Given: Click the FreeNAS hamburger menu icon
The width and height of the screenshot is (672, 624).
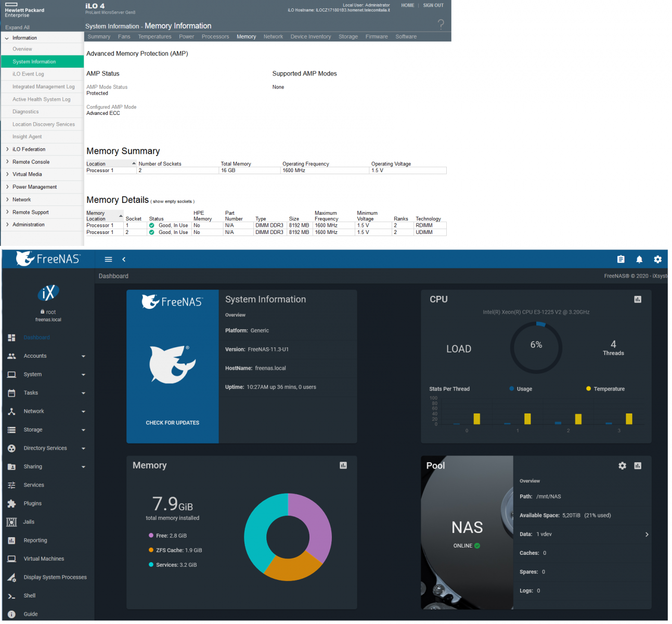Looking at the screenshot, I should coord(108,259).
